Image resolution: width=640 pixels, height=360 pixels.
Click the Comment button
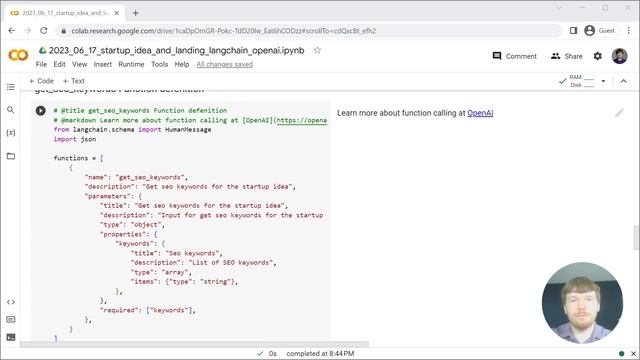pyautogui.click(x=514, y=56)
